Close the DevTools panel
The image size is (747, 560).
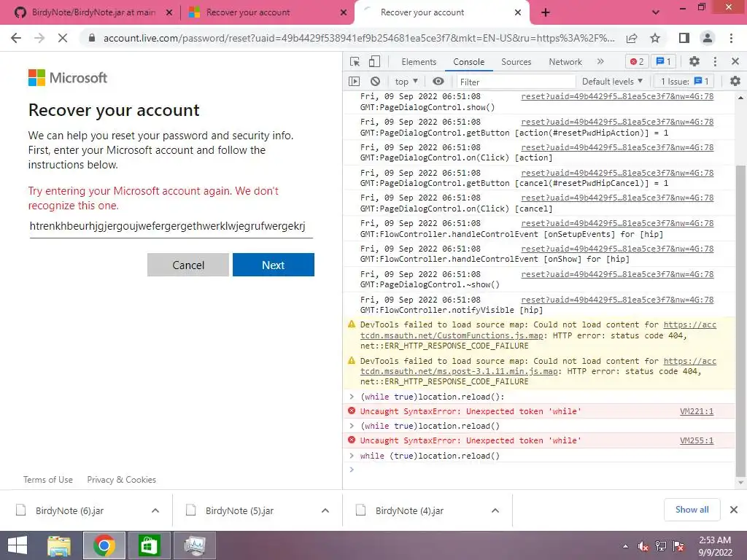pyautogui.click(x=735, y=61)
